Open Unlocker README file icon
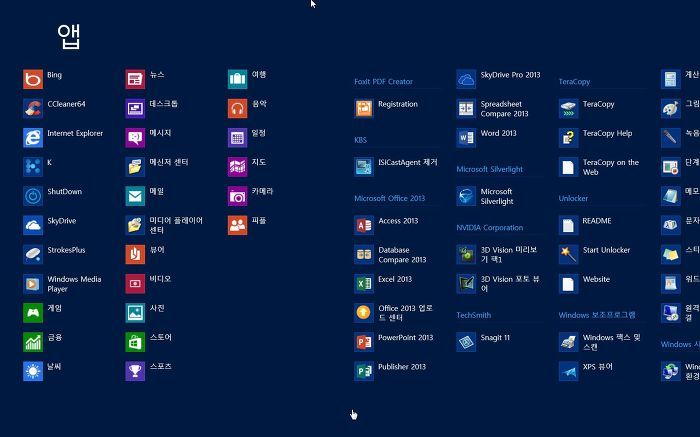The width and height of the screenshot is (700, 437). pyautogui.click(x=568, y=225)
